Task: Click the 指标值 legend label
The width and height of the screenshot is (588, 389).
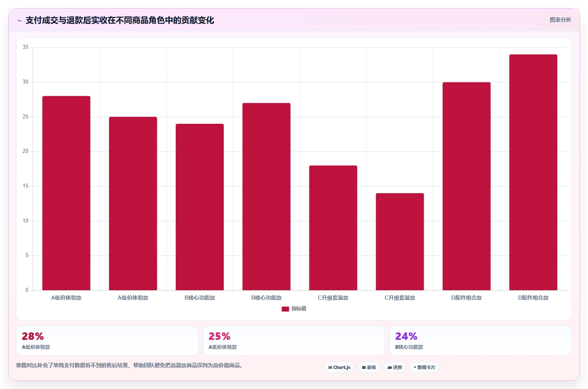Action: click(299, 309)
